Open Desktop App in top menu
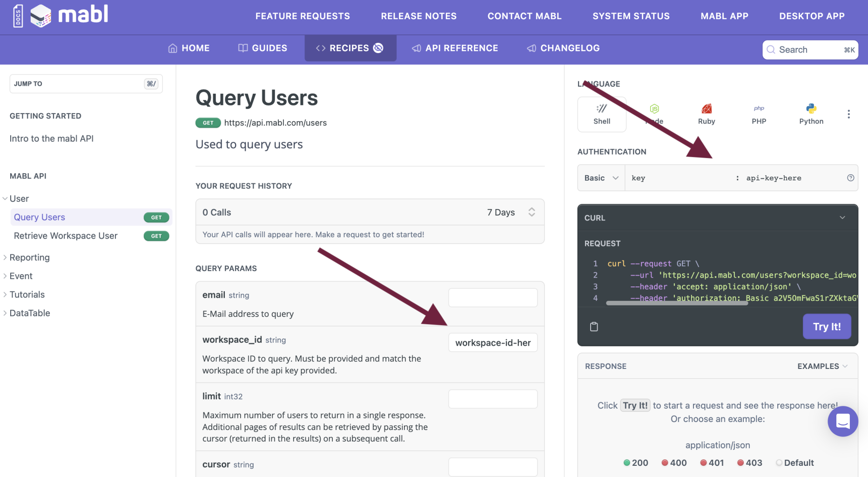The width and height of the screenshot is (868, 477). pyautogui.click(x=812, y=16)
